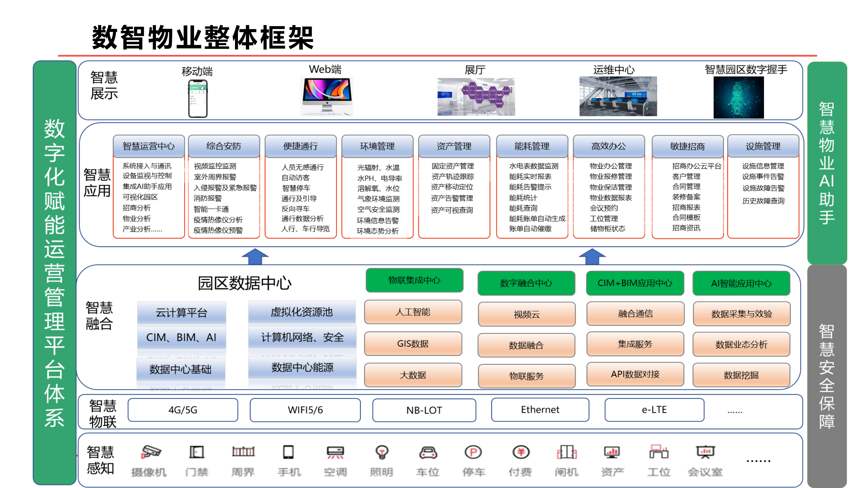The height and width of the screenshot is (488, 868).
Task: Select the 空调 air conditioner icon
Action: pos(335,452)
